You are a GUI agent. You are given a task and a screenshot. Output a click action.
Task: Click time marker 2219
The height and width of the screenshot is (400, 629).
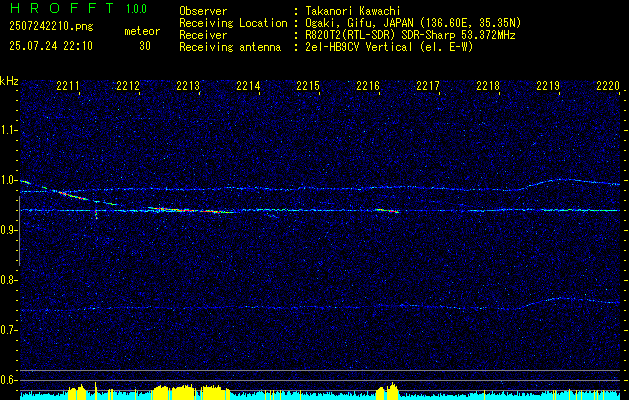548,85
